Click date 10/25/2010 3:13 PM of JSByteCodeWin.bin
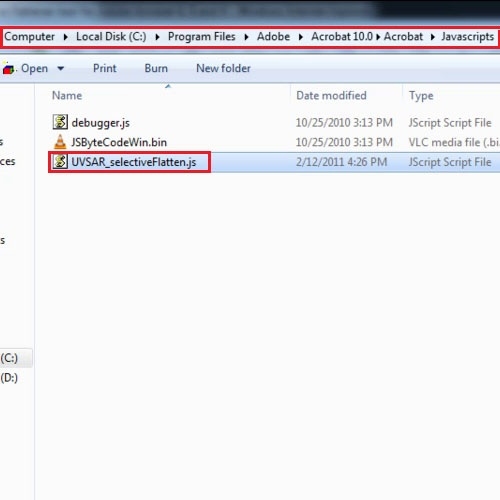This screenshot has height=500, width=500. pyautogui.click(x=344, y=142)
